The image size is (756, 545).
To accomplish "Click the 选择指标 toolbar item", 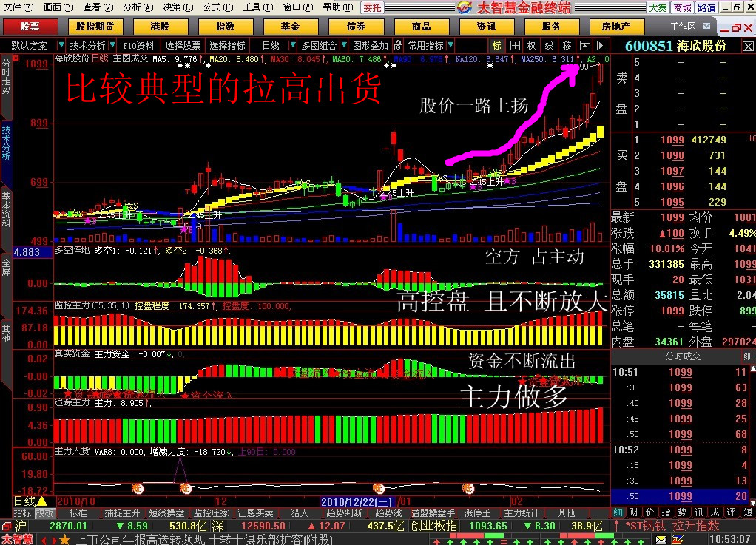I will (227, 46).
